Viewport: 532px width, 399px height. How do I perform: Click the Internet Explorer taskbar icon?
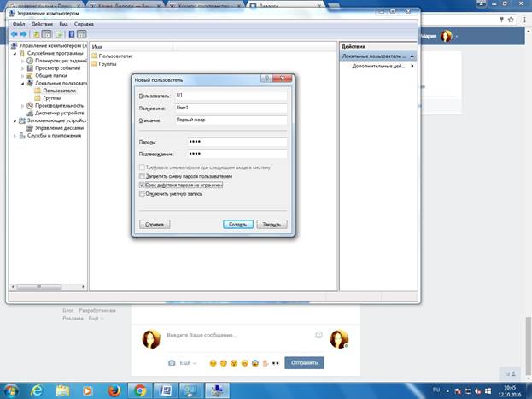[x=37, y=390]
